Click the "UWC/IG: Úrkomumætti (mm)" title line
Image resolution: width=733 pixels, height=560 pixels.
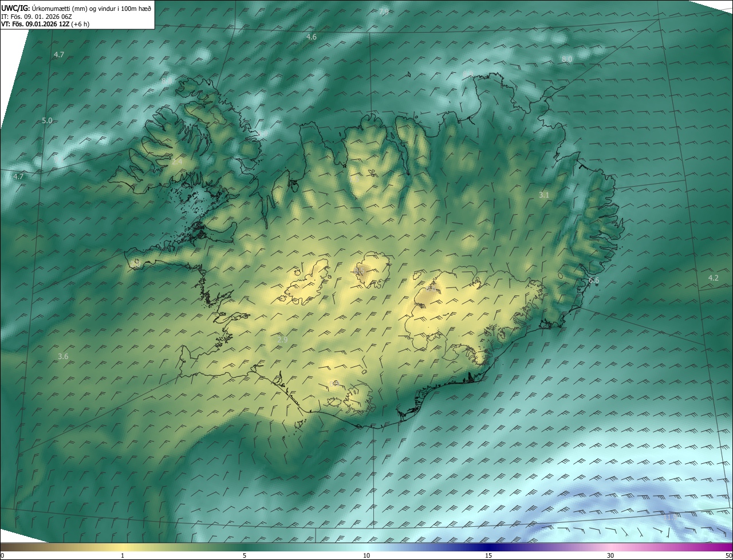76,8
